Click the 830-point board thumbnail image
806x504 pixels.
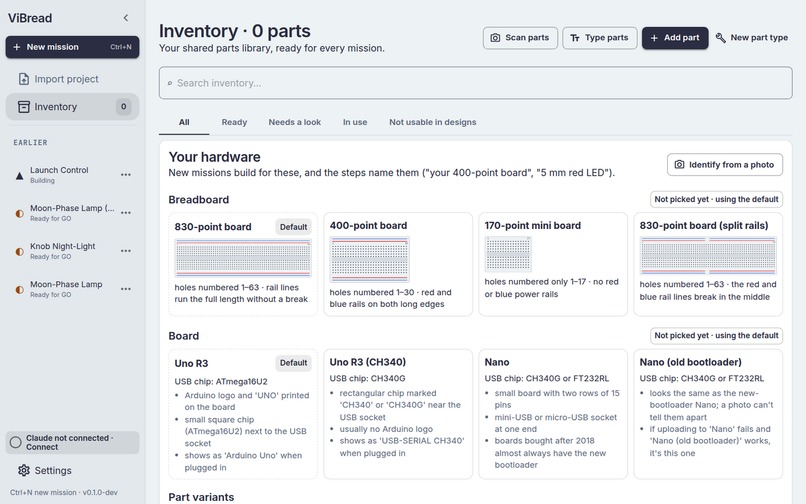pyautogui.click(x=243, y=258)
